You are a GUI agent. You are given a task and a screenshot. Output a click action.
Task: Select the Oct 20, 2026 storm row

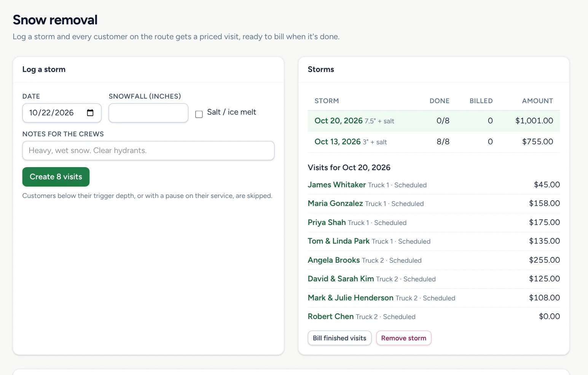point(434,121)
